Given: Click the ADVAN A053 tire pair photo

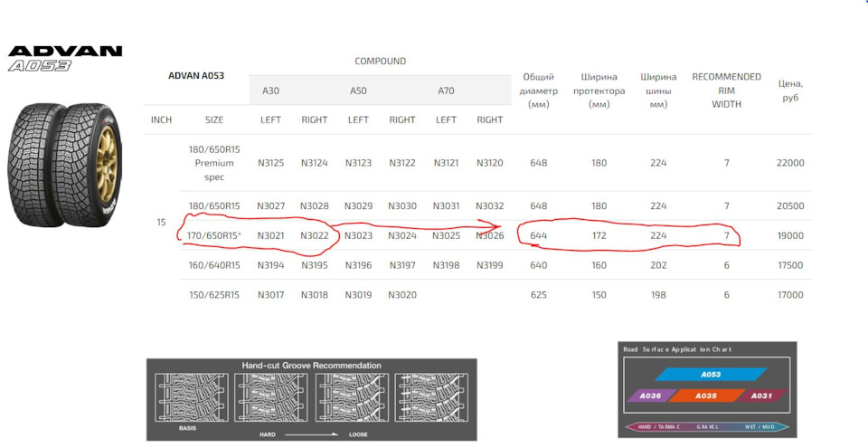Looking at the screenshot, I should tap(65, 165).
